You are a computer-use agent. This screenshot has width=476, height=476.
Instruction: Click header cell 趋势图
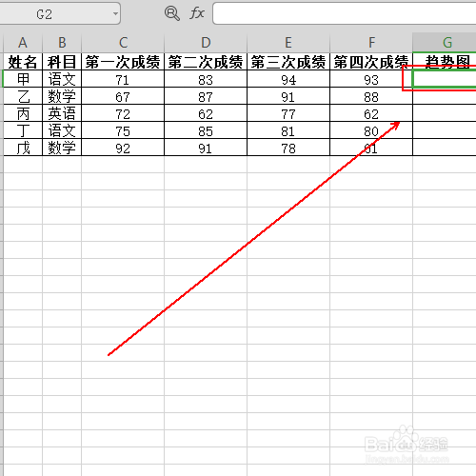[x=445, y=62]
